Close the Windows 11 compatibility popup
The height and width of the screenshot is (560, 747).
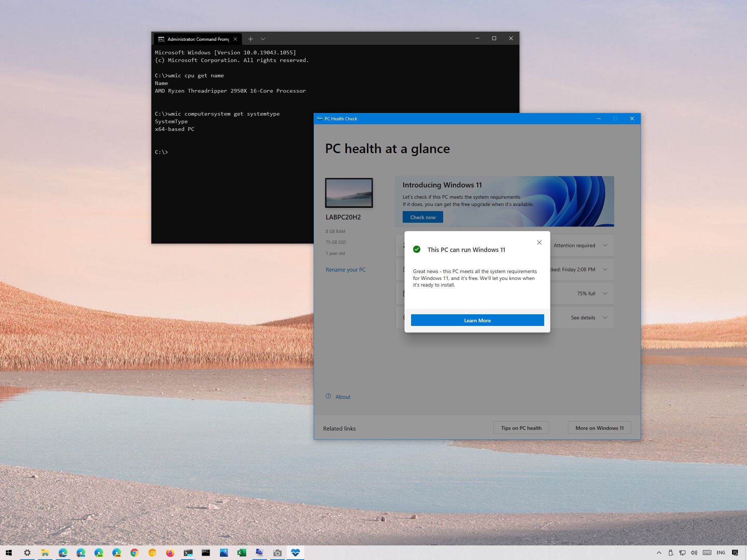(539, 242)
